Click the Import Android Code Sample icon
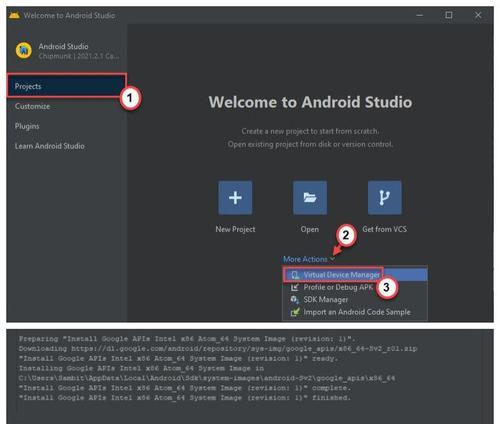 coord(295,312)
